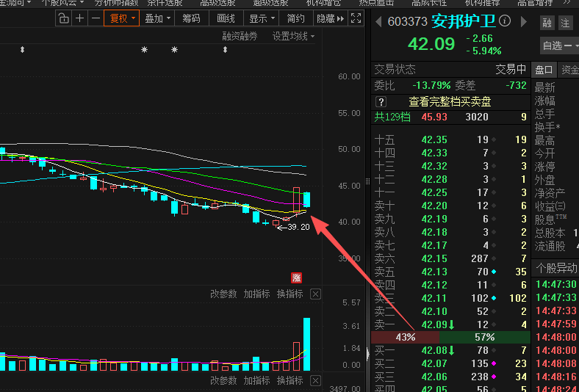Screen dimensions: 579x392
Task: Click 换指标 on bottom indicator panel
Action: (290, 380)
